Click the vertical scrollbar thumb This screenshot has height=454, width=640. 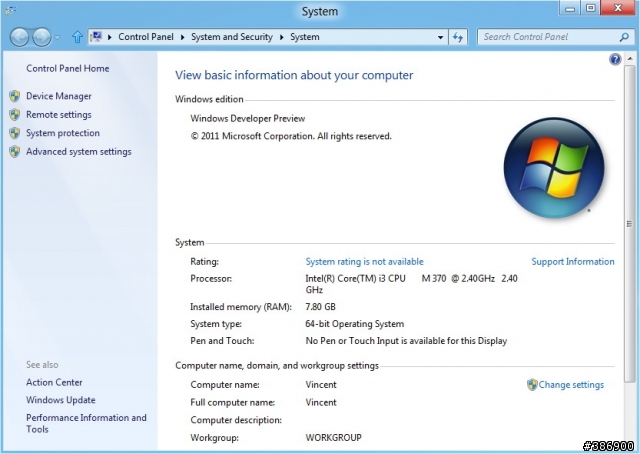[629, 223]
